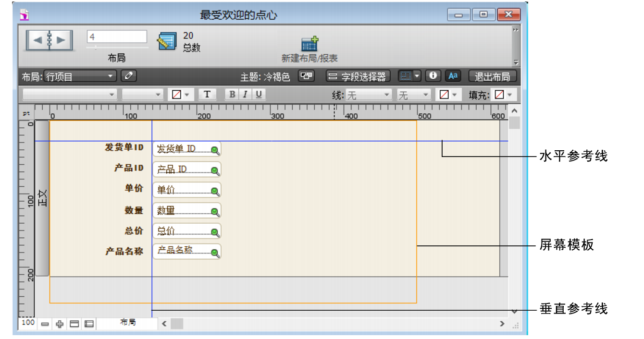Open the 线 line style dropdown
Viewport: 644px width, 339px height.
click(x=369, y=95)
